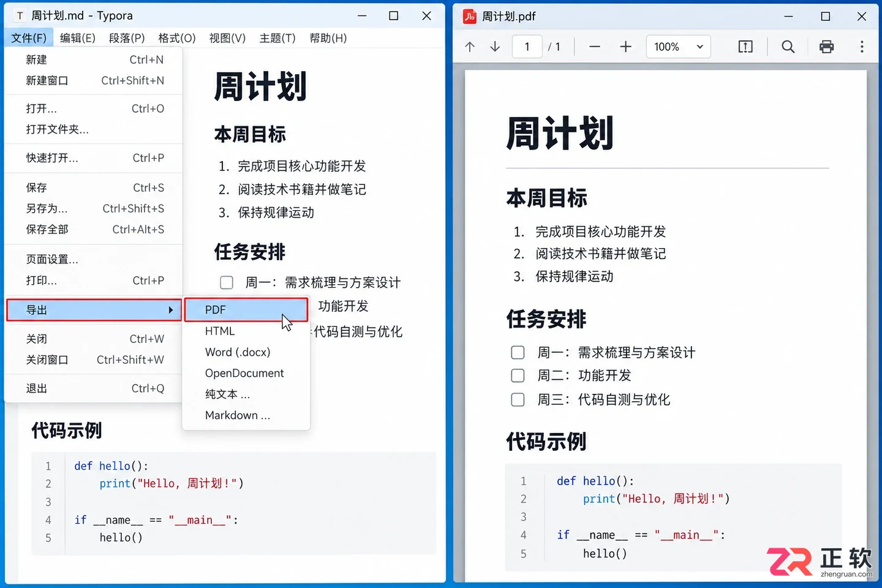The height and width of the screenshot is (588, 882).
Task: Go to previous page in PDF viewer
Action: point(470,47)
